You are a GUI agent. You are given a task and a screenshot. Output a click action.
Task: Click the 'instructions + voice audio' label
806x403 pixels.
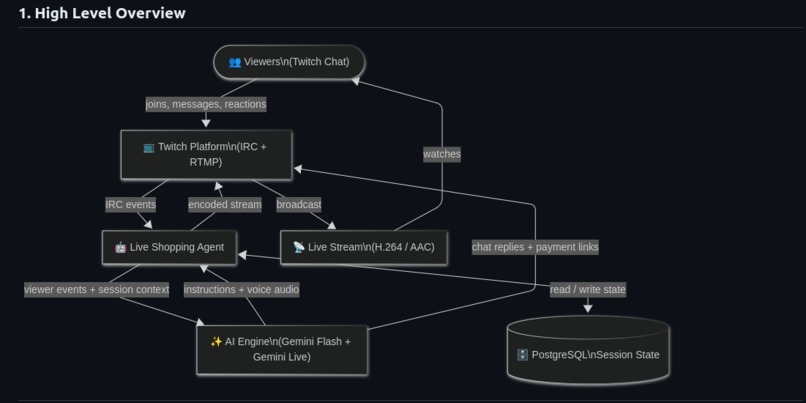pos(242,289)
